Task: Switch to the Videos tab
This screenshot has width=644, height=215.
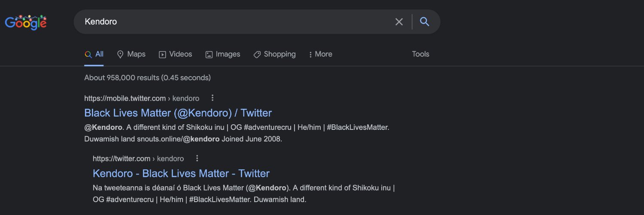Action: pyautogui.click(x=176, y=54)
